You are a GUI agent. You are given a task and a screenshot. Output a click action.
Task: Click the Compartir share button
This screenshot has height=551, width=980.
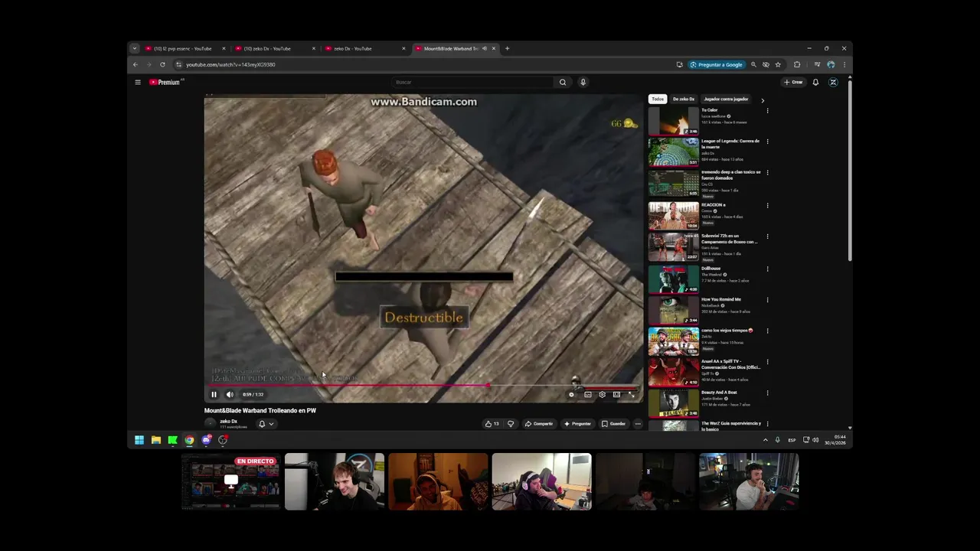(539, 423)
